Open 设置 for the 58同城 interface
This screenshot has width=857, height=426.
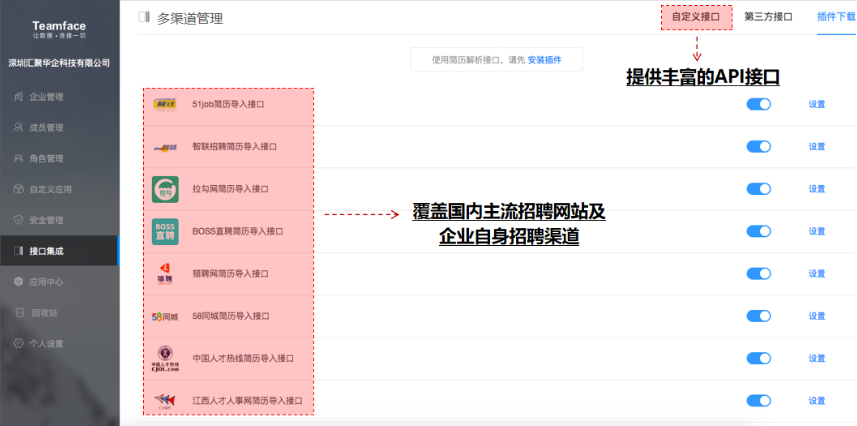pyautogui.click(x=817, y=316)
